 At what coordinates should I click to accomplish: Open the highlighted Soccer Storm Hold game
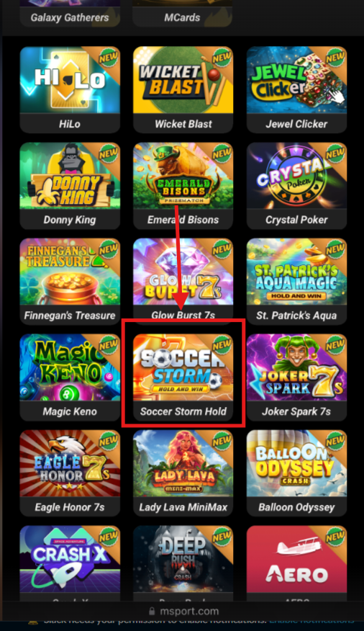coord(183,377)
